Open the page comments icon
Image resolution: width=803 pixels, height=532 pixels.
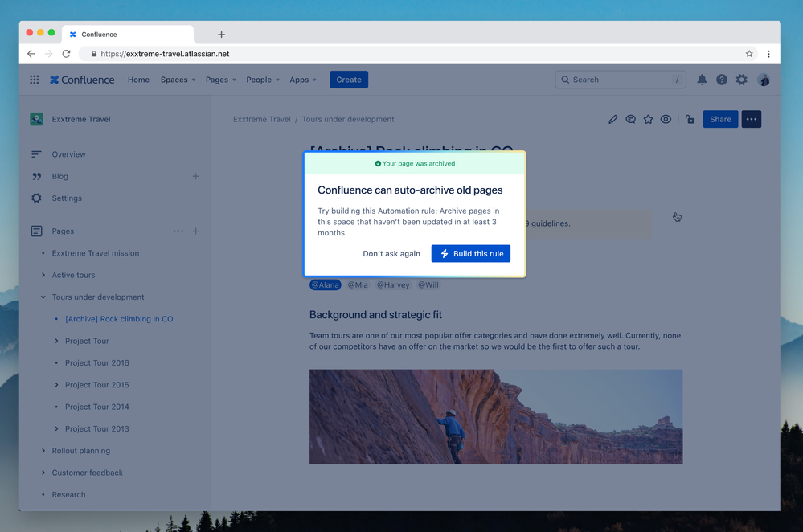coord(630,119)
